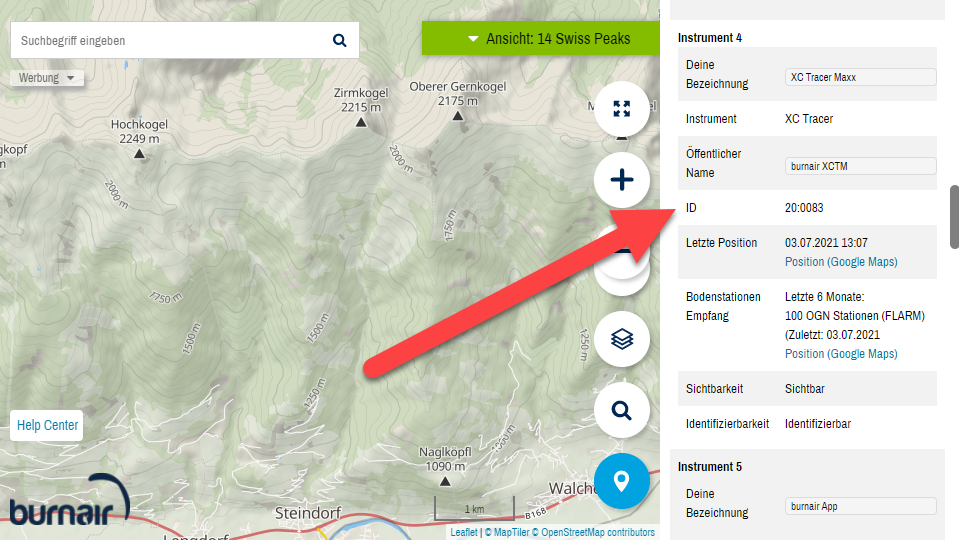Zoom in with the plus button
The height and width of the screenshot is (540, 959).
click(x=621, y=180)
